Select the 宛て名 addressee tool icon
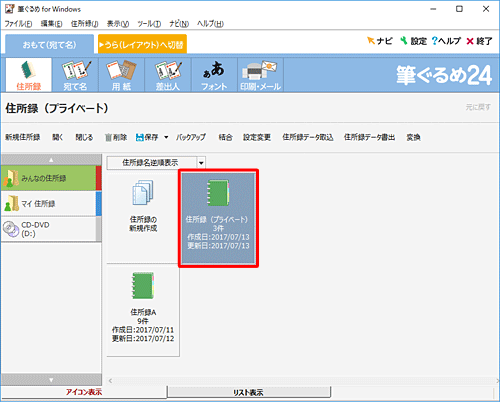Screen dimensions: 500x402 75,75
